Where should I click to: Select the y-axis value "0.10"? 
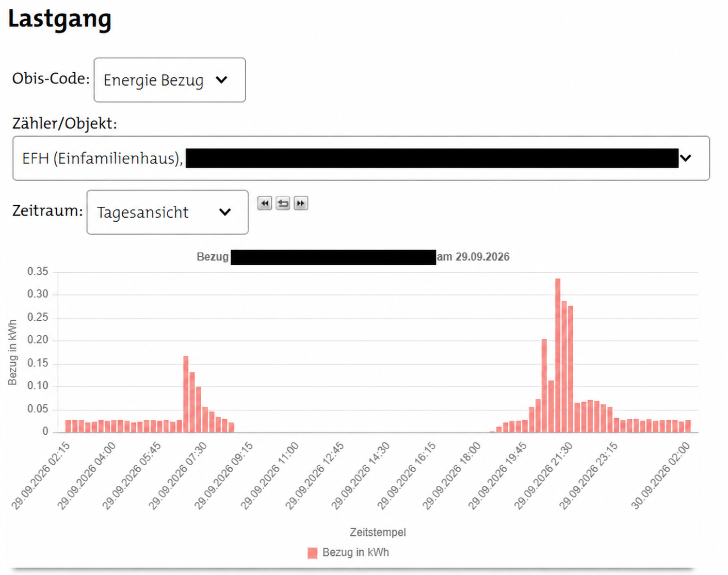tap(38, 386)
